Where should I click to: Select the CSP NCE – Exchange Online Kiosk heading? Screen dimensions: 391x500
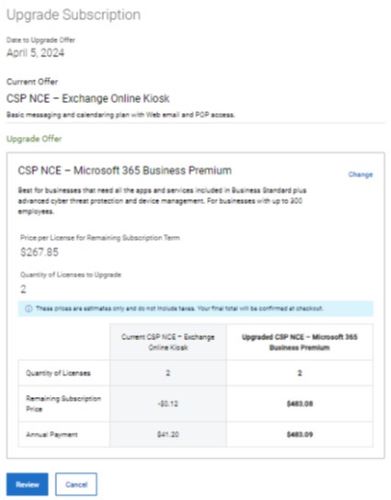pos(88,98)
